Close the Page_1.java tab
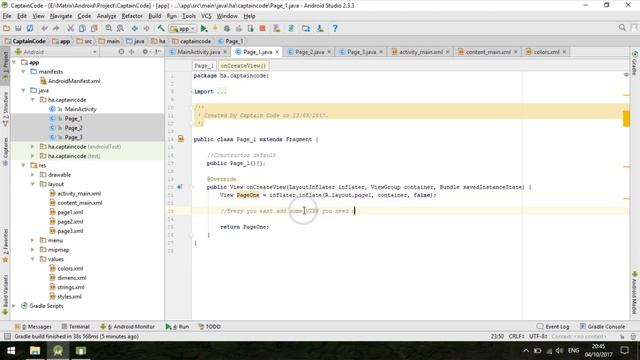 [277, 52]
